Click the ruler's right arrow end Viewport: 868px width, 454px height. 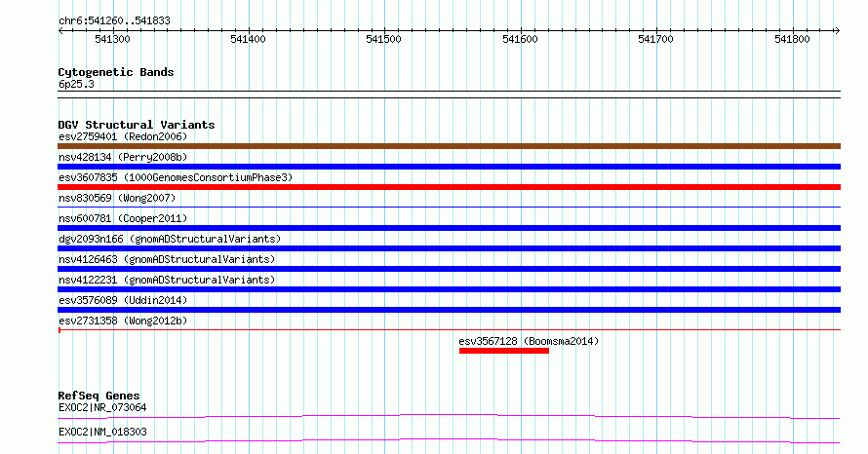tap(838, 31)
